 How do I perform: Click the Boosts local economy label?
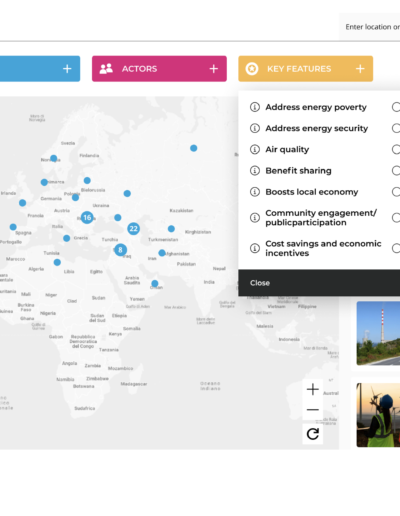(x=312, y=192)
